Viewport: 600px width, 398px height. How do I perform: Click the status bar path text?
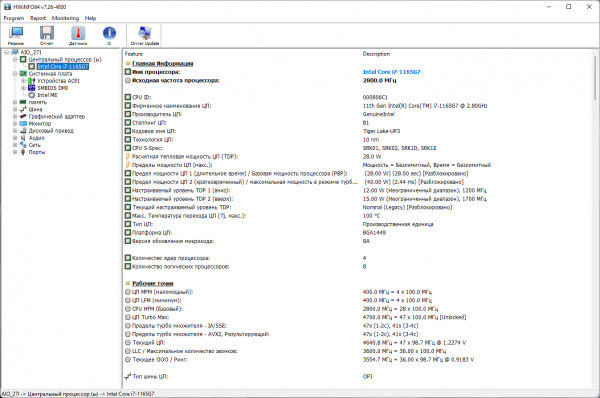pos(78,394)
